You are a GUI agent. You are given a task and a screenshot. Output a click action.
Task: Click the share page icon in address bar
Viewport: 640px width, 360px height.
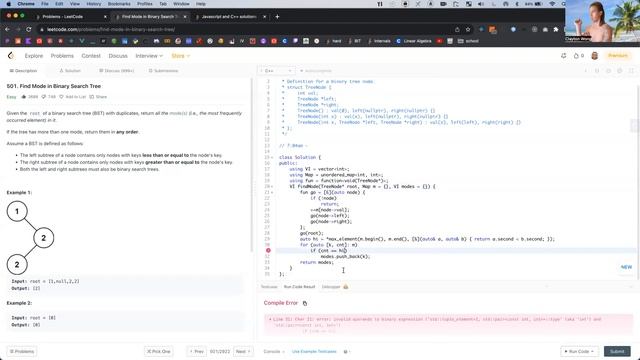coord(457,29)
